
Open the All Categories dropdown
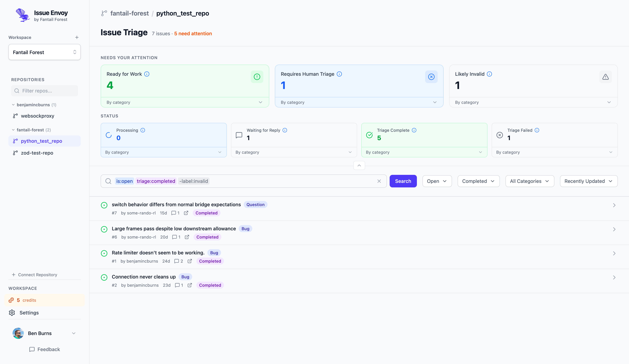530,181
